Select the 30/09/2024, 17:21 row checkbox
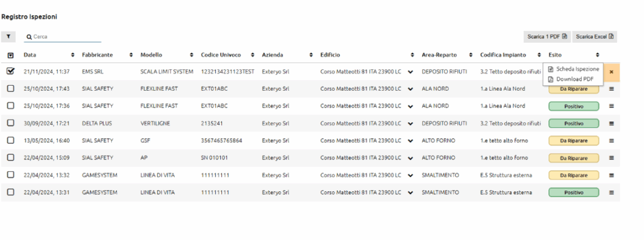The width and height of the screenshot is (644, 240). tap(11, 123)
